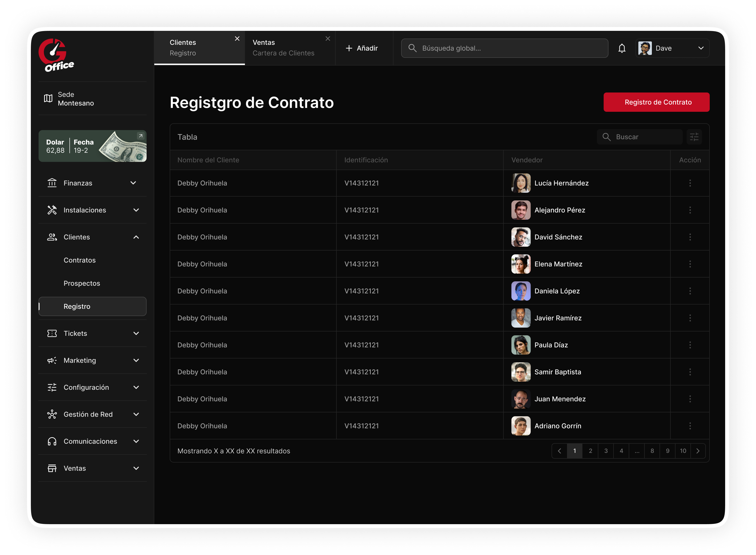
Task: Open action menu for Adriano Gorrín row
Action: tap(690, 426)
